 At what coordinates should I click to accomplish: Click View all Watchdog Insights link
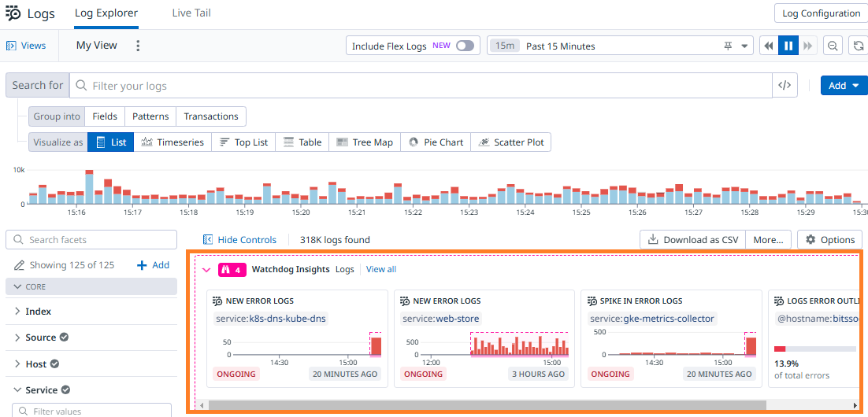coord(381,270)
